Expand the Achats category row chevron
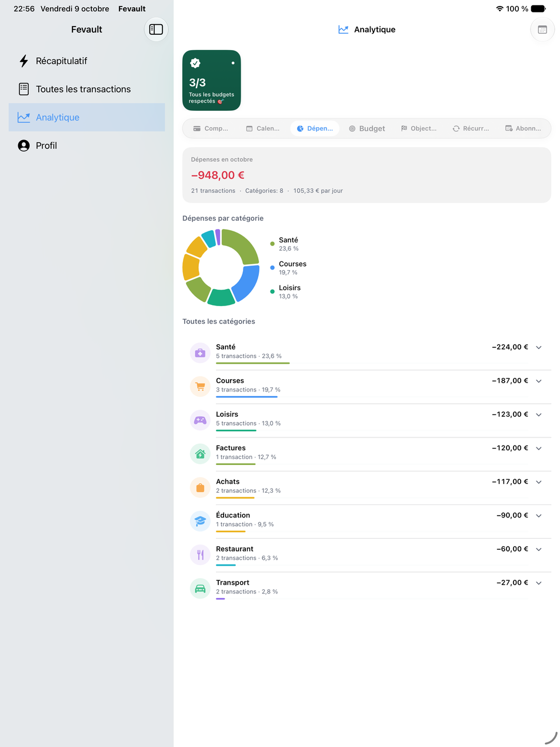560x747 pixels. [538, 482]
